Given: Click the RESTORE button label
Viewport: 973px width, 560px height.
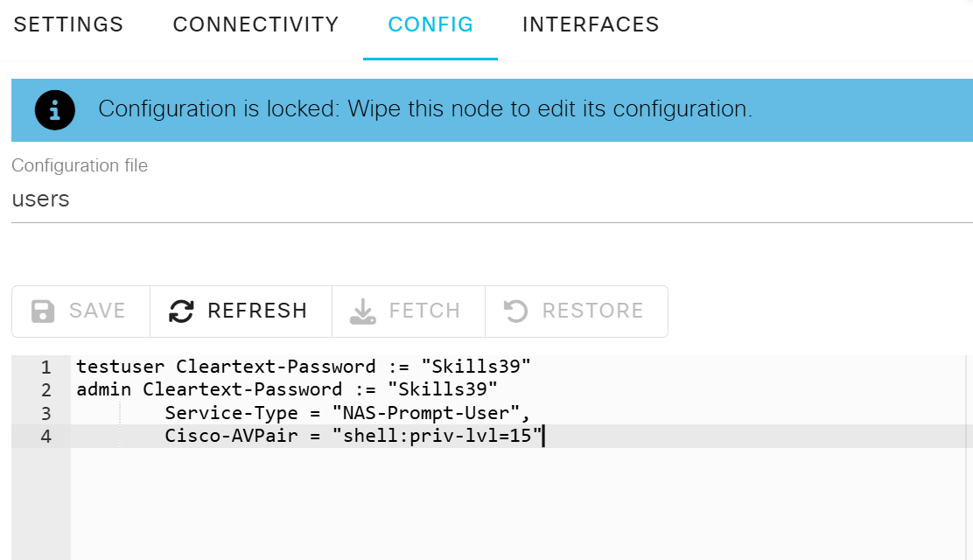Looking at the screenshot, I should (x=592, y=311).
